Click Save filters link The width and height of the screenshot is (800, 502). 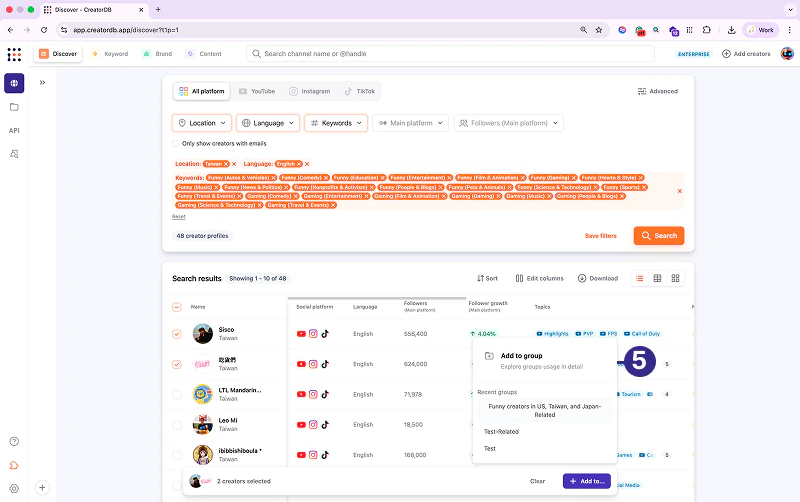(x=601, y=236)
